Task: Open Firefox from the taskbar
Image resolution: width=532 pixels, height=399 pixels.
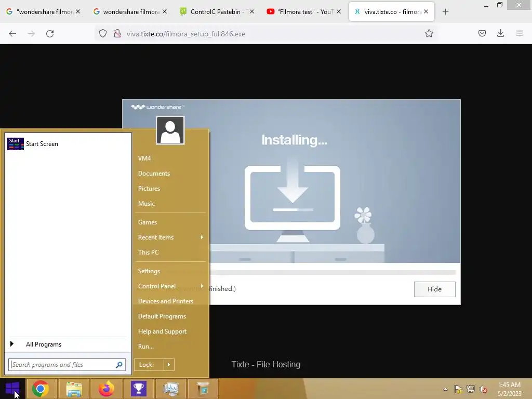Action: click(106, 389)
